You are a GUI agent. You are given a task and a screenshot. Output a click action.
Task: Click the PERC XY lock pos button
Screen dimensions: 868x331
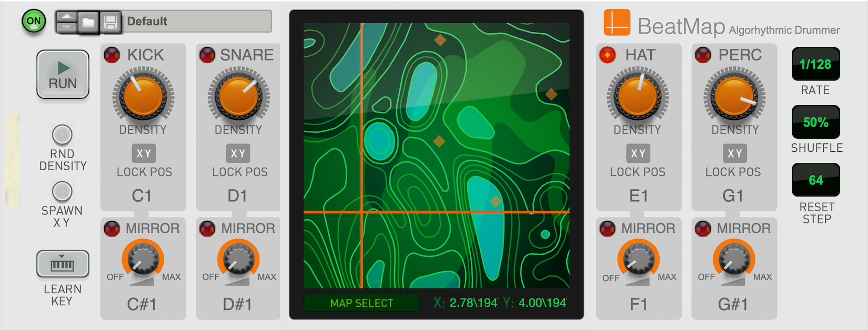(735, 153)
